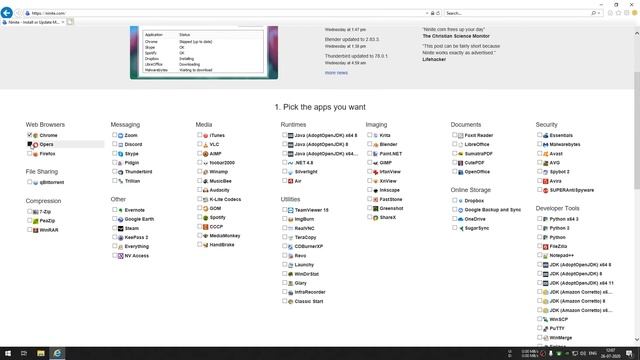Click the Google Earth icon

[120, 219]
